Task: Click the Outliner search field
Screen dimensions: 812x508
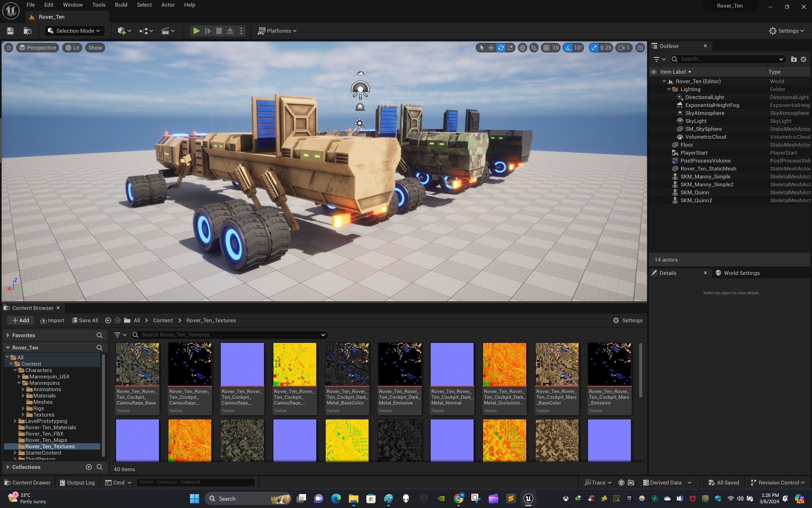Action: 727,59
